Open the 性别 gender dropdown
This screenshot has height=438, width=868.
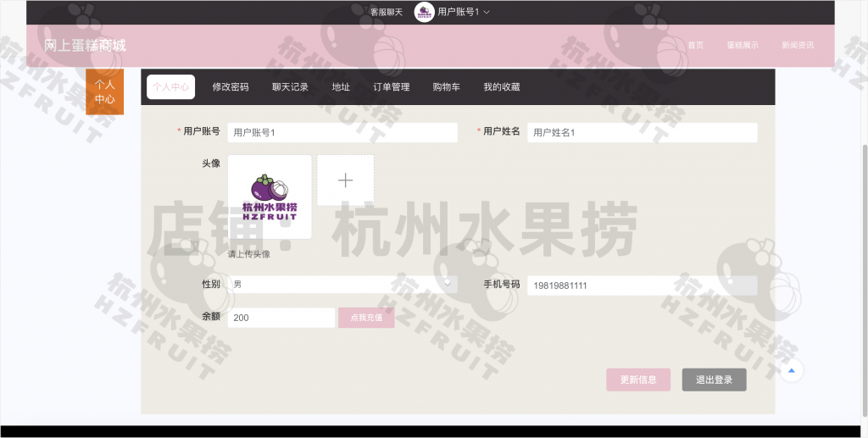tap(342, 285)
